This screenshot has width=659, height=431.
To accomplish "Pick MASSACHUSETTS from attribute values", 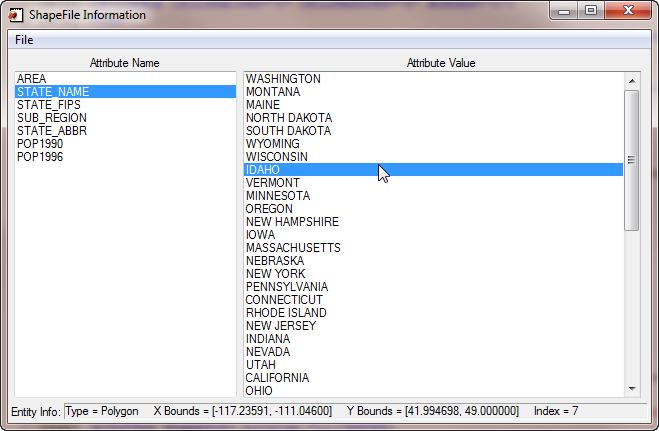I will [433, 248].
